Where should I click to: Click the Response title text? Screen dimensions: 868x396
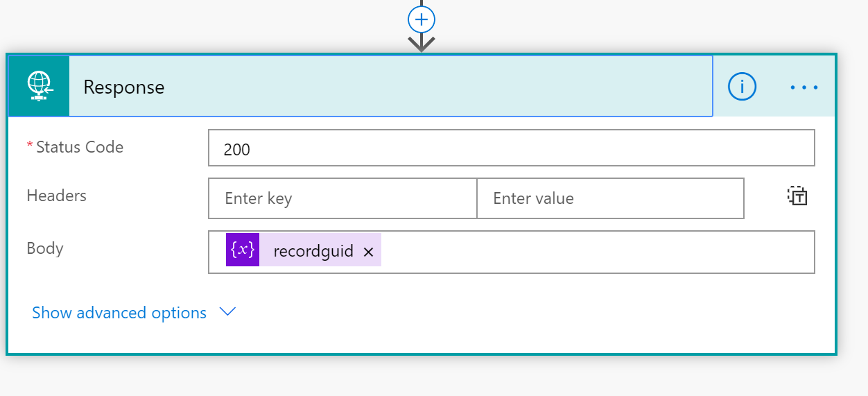coord(124,87)
